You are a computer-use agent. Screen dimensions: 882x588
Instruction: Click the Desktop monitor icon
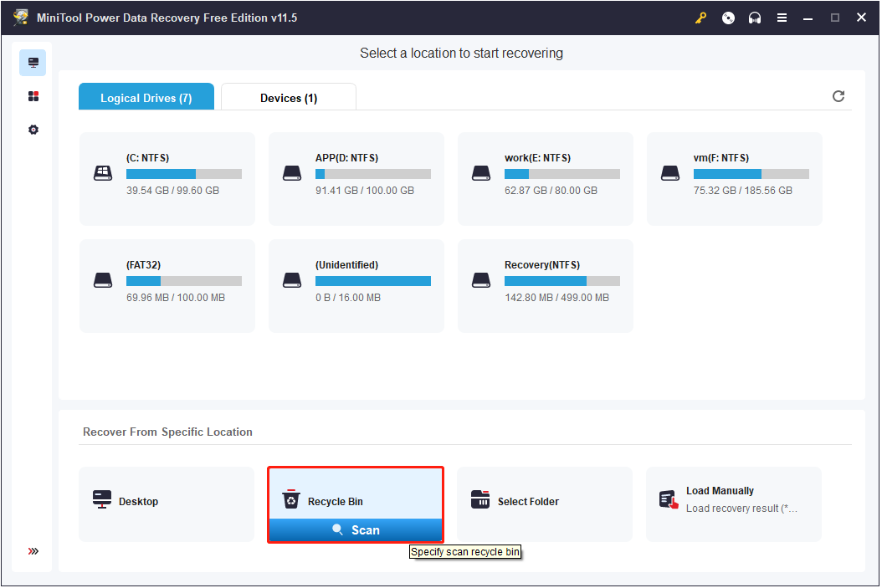102,499
